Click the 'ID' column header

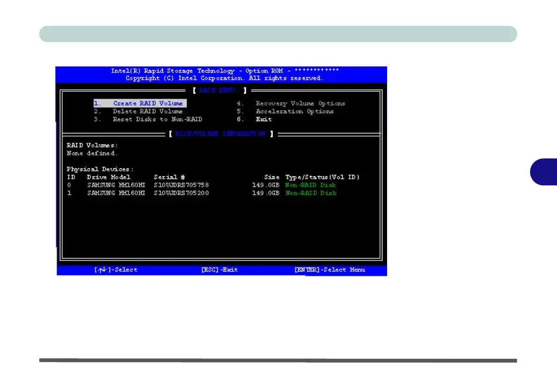tap(71, 177)
